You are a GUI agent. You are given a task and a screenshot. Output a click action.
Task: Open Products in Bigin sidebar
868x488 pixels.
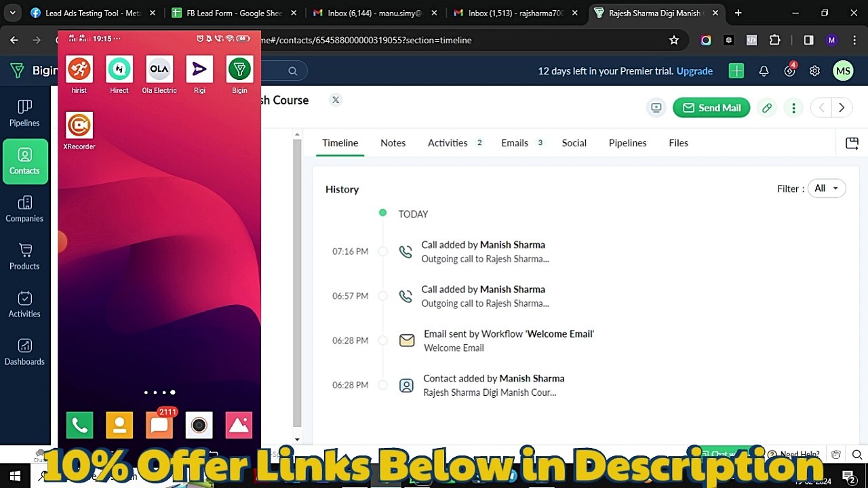[x=24, y=257]
